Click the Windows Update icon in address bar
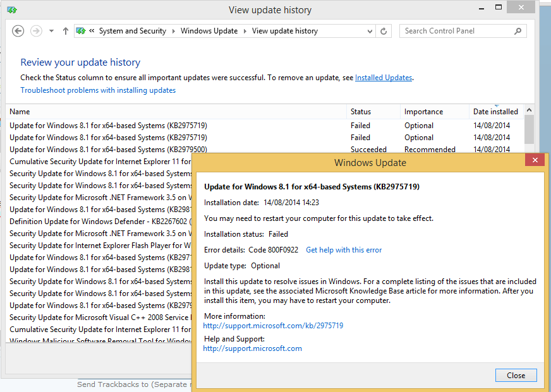Image resolution: width=551 pixels, height=392 pixels. (x=80, y=31)
